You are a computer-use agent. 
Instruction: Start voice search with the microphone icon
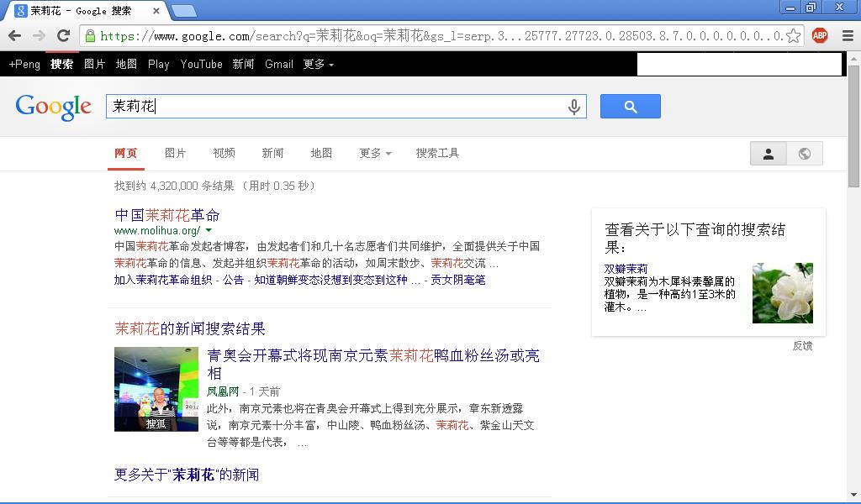(x=573, y=107)
